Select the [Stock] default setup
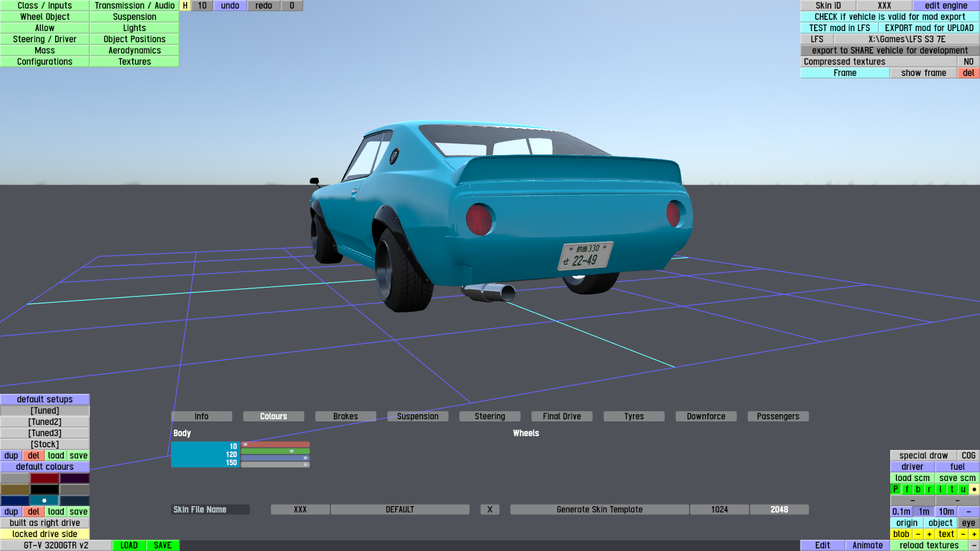Screen dimensions: 980x551 (x=45, y=444)
